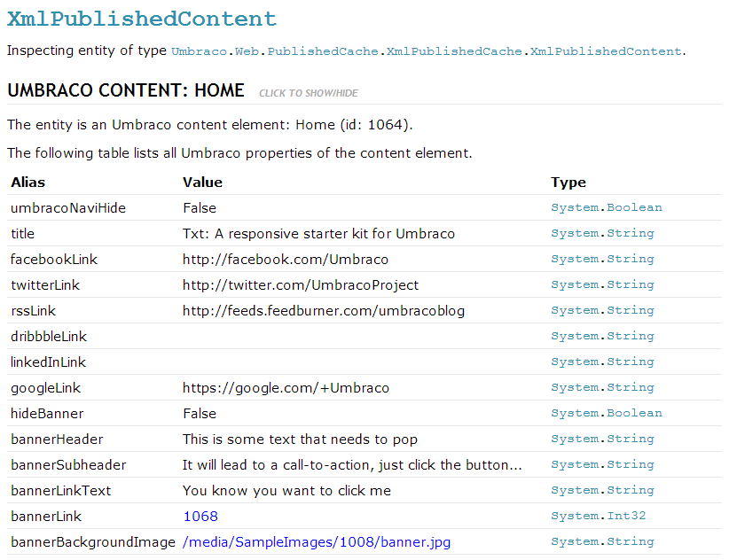Click the XmlPublishedContent page title

click(x=142, y=19)
